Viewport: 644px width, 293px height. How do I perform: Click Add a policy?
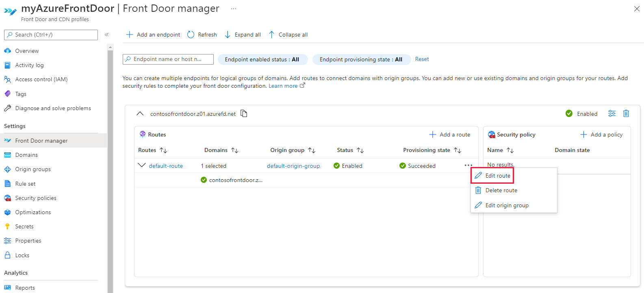click(x=601, y=135)
